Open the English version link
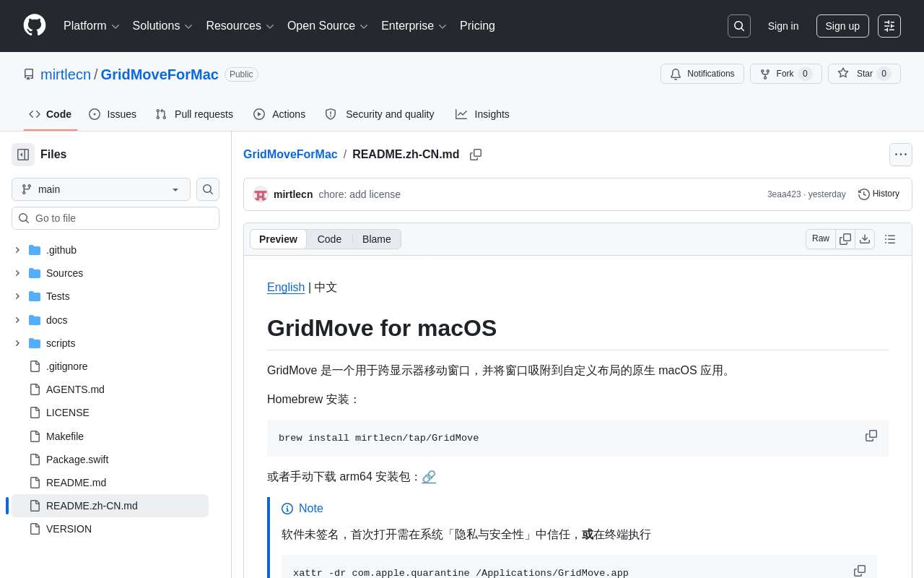 (285, 287)
